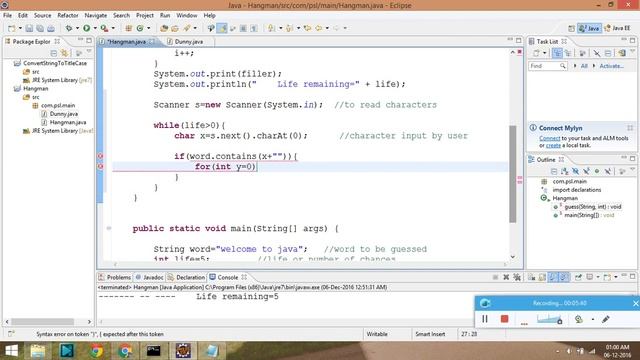Run the program with the green Run button
The width and height of the screenshot is (640, 360).
tap(87, 28)
